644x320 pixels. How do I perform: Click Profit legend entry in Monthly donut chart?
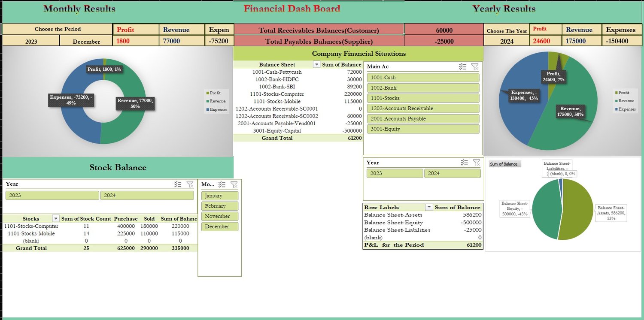[x=213, y=93]
